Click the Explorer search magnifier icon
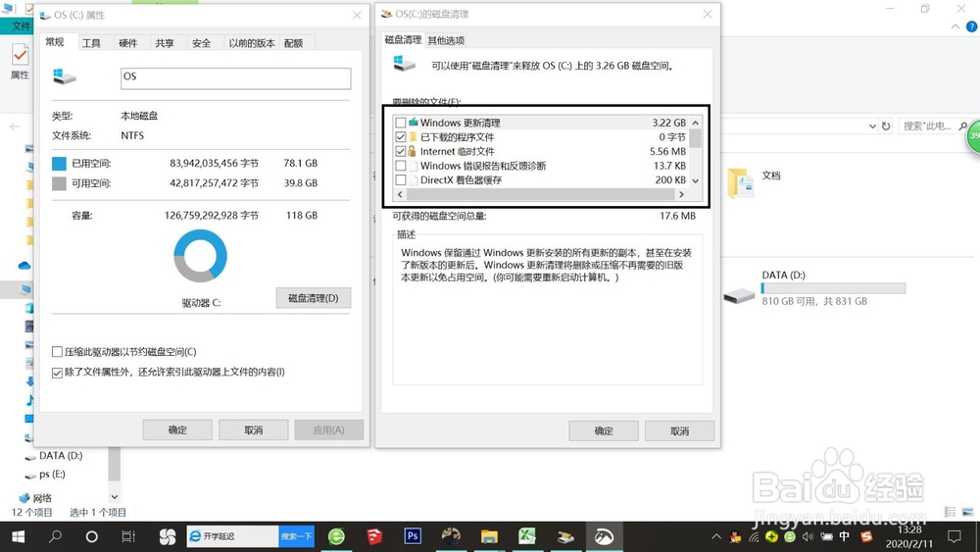Image resolution: width=980 pixels, height=552 pixels. (x=963, y=125)
